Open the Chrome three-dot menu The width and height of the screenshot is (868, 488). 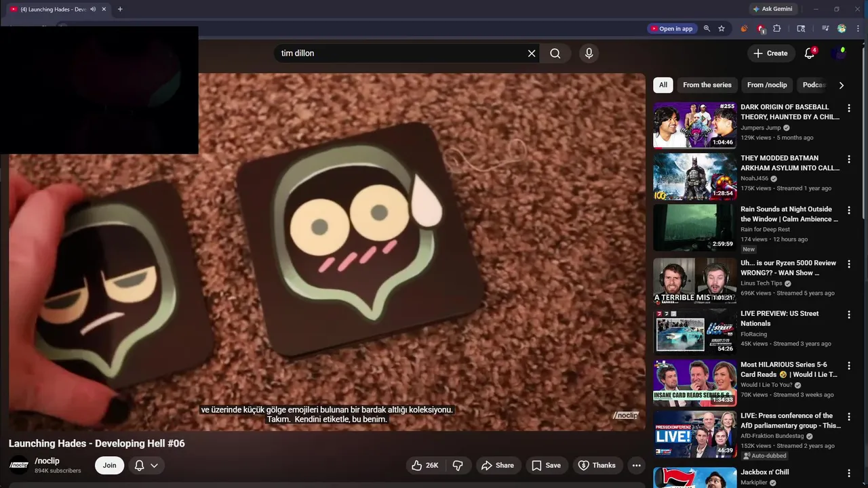pyautogui.click(x=858, y=28)
